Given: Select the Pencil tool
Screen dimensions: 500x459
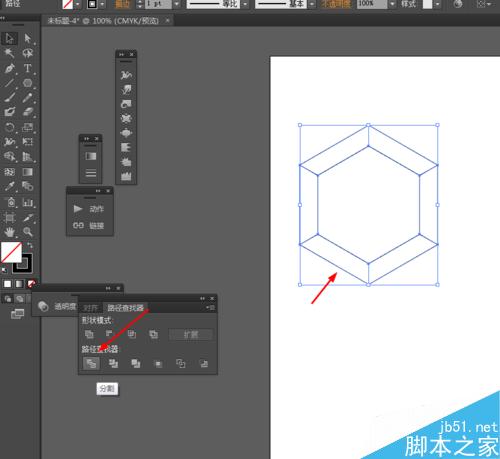Looking at the screenshot, I should (27, 98).
